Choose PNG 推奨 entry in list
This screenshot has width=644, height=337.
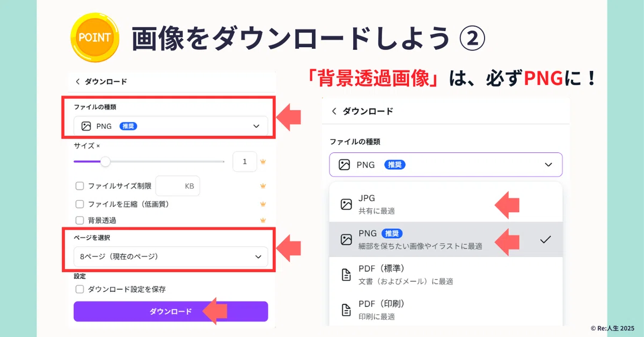[x=446, y=239]
